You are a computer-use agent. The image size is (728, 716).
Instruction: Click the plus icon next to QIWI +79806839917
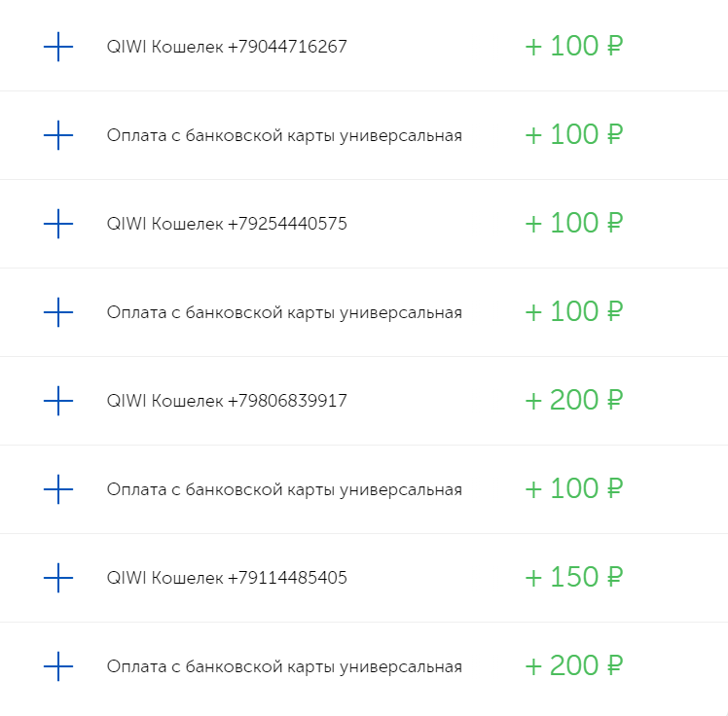58,401
